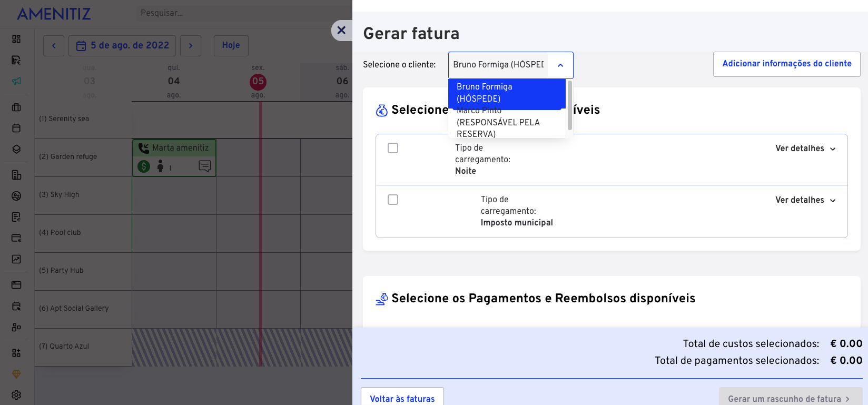Click the client dropdown list scrollbar
Viewport: 868px width, 405px height.
570,105
